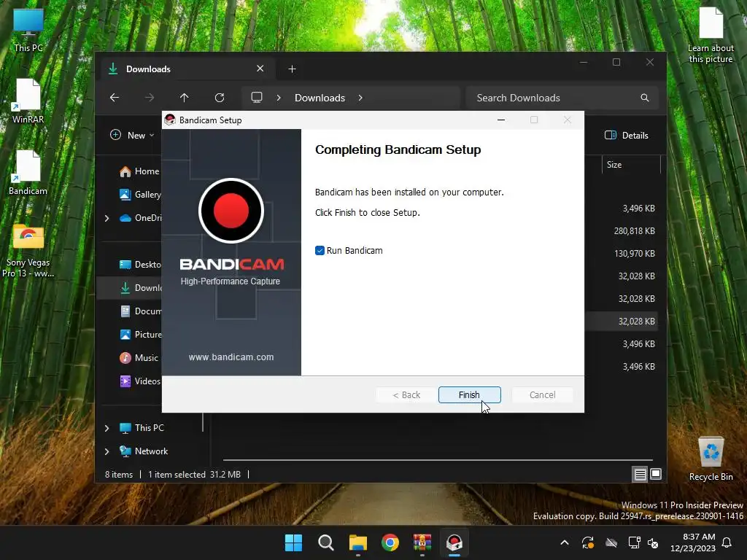Close the Downloads tab

point(260,69)
